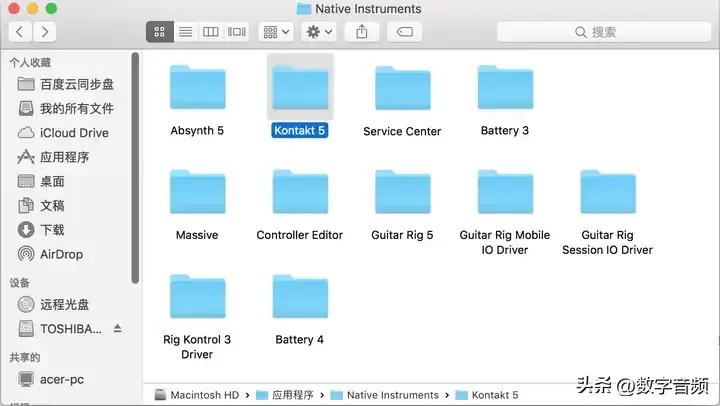Image resolution: width=720 pixels, height=406 pixels.
Task: Select acer-pc under shared
Action: coord(51,379)
